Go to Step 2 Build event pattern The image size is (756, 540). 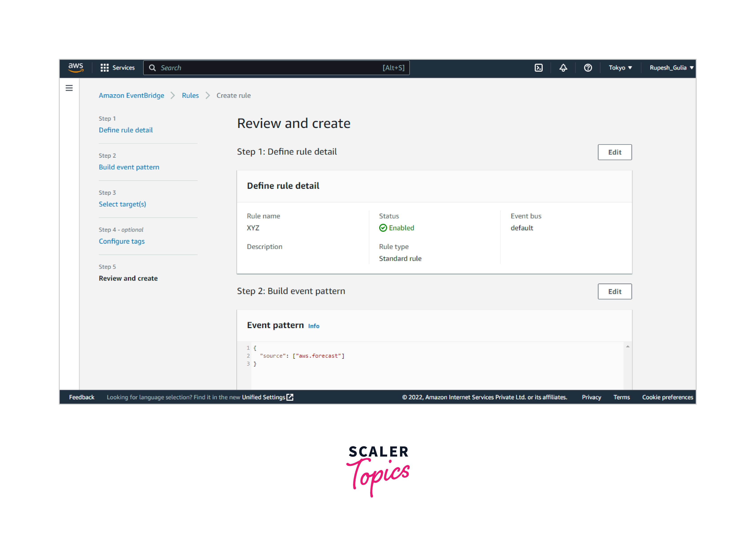[x=129, y=167]
